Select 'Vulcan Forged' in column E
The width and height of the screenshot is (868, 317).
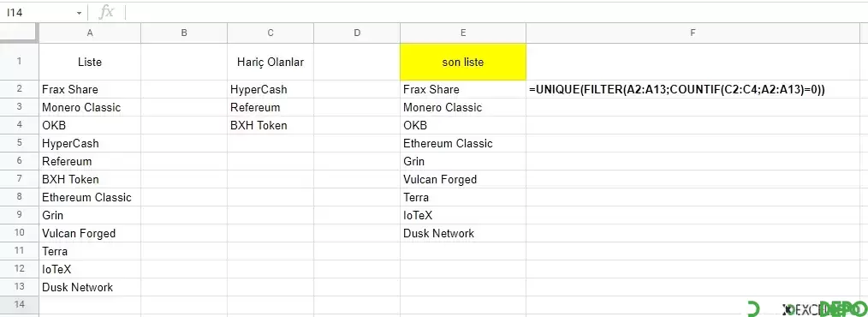[x=463, y=179]
